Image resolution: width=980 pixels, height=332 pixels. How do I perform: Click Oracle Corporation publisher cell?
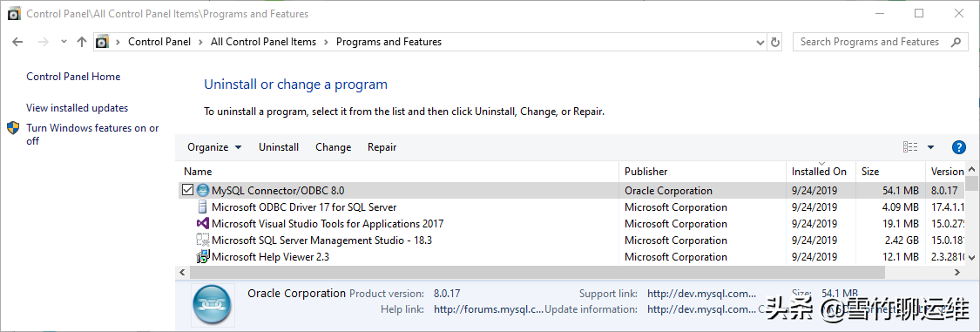pos(668,191)
